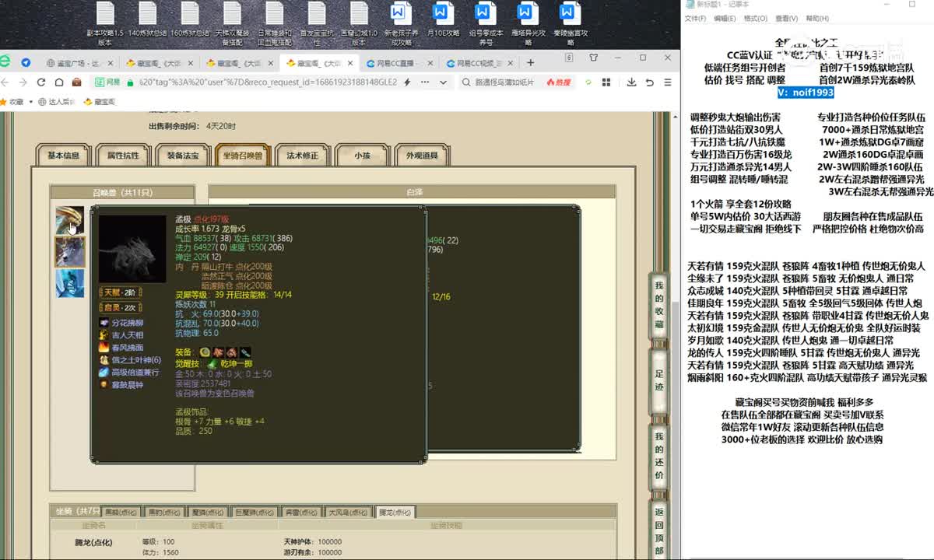This screenshot has width=934, height=560.
Task: Select third blue summon beast portrait
Action: pos(69,283)
